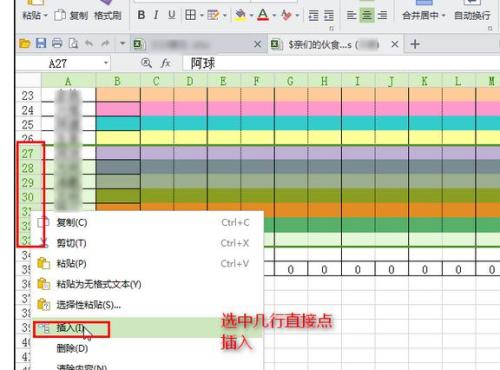Click the redo arrow icon
500x370 pixels.
point(105,43)
